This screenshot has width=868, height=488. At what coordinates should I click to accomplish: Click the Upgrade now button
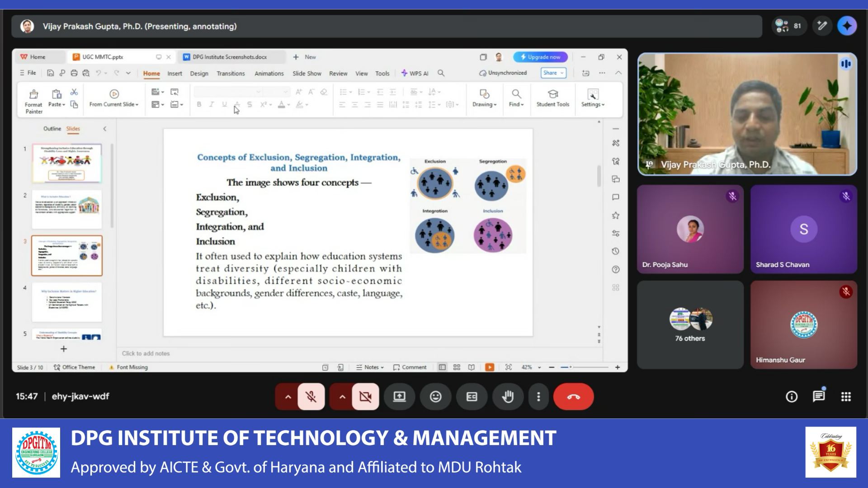[x=540, y=57]
